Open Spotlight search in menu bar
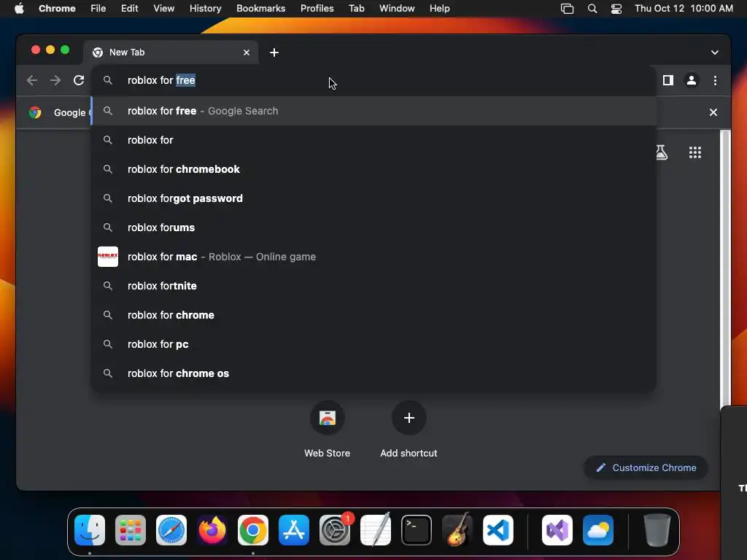This screenshot has height=560, width=747. pyautogui.click(x=592, y=9)
